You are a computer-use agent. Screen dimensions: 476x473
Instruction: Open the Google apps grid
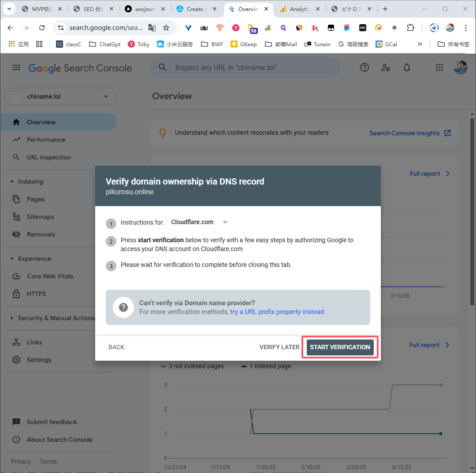(x=439, y=67)
